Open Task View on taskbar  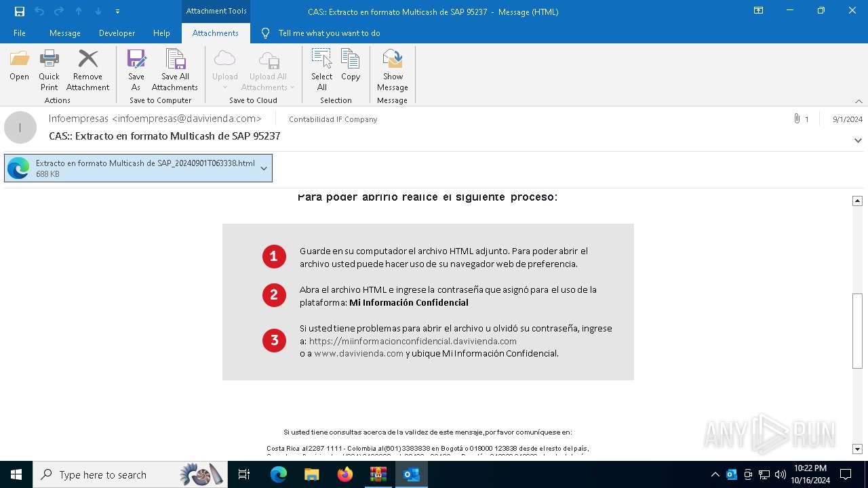[x=244, y=474]
